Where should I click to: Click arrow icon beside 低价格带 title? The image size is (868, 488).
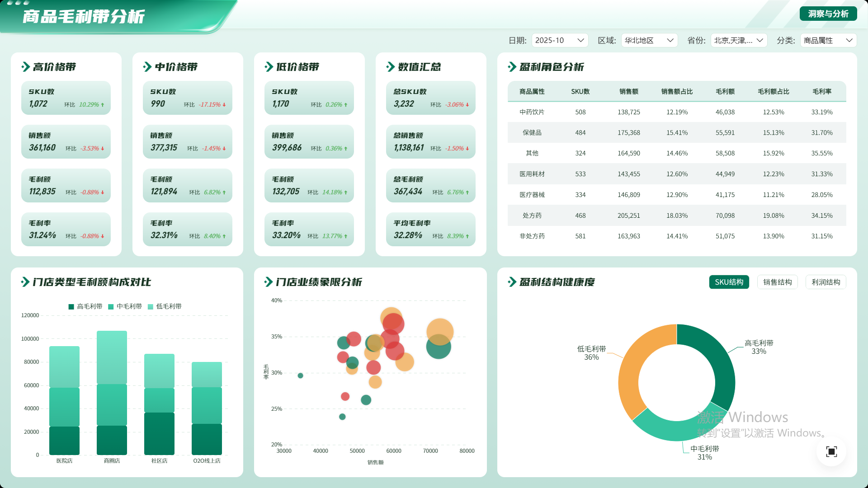(x=269, y=67)
